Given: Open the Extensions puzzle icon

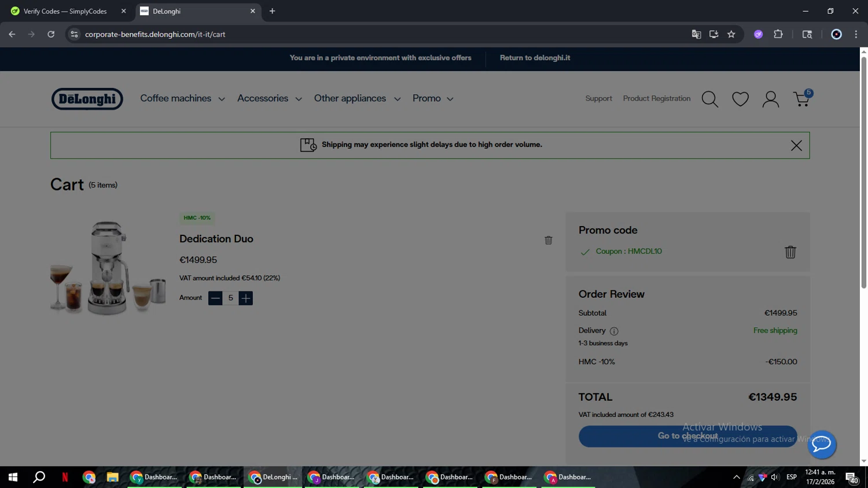Looking at the screenshot, I should pos(778,35).
